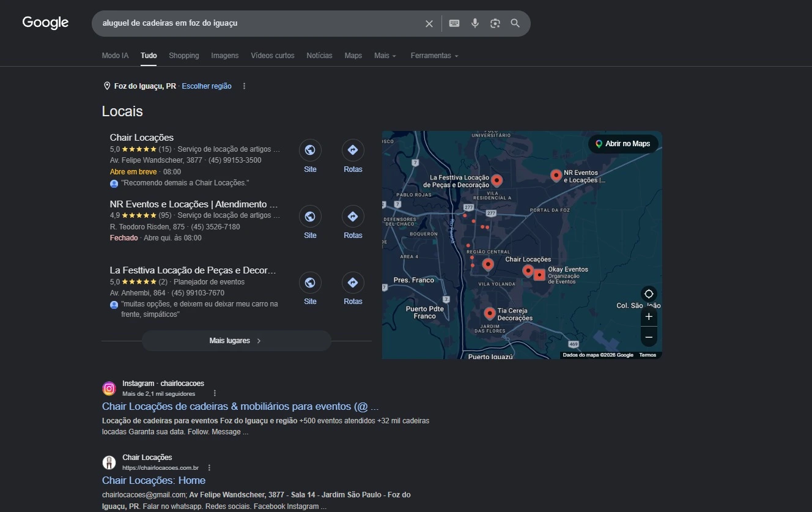Open the on-screen keyboard input tool
The height and width of the screenshot is (512, 812).
pos(454,23)
